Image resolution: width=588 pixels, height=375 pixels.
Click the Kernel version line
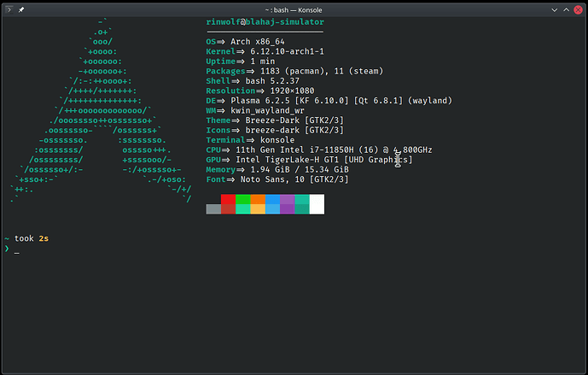tap(265, 51)
